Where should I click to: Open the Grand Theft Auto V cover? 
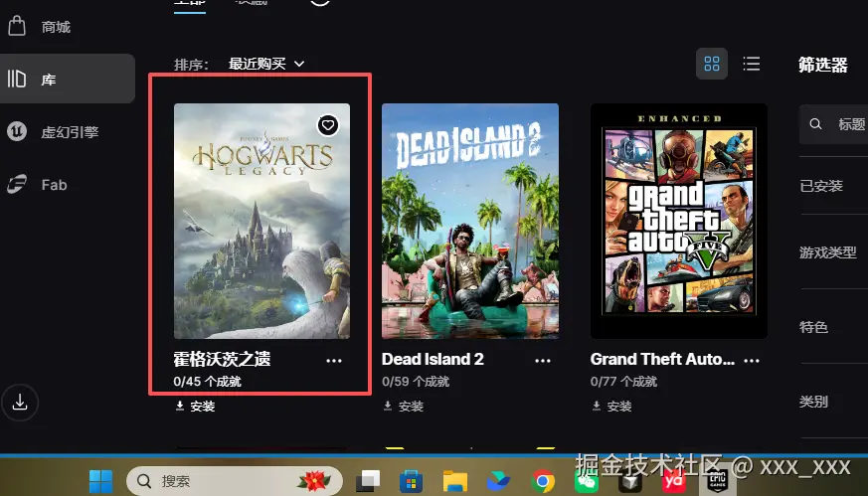coord(678,221)
